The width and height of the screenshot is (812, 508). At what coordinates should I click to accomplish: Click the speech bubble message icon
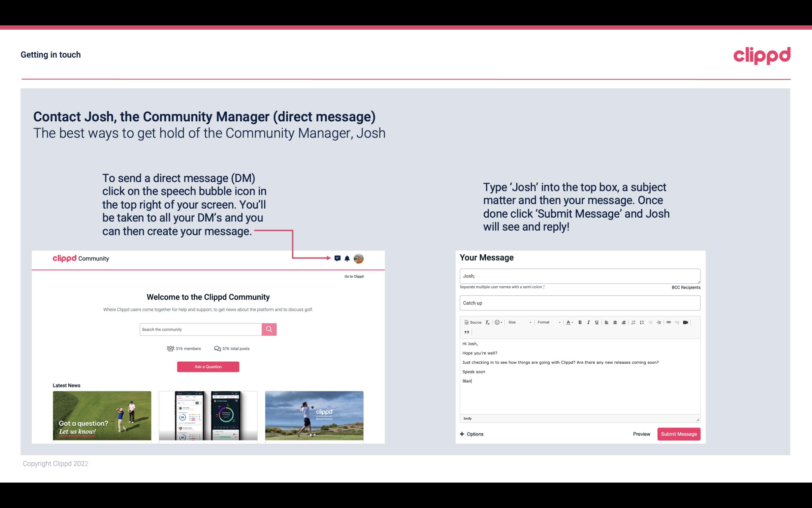pyautogui.click(x=338, y=258)
